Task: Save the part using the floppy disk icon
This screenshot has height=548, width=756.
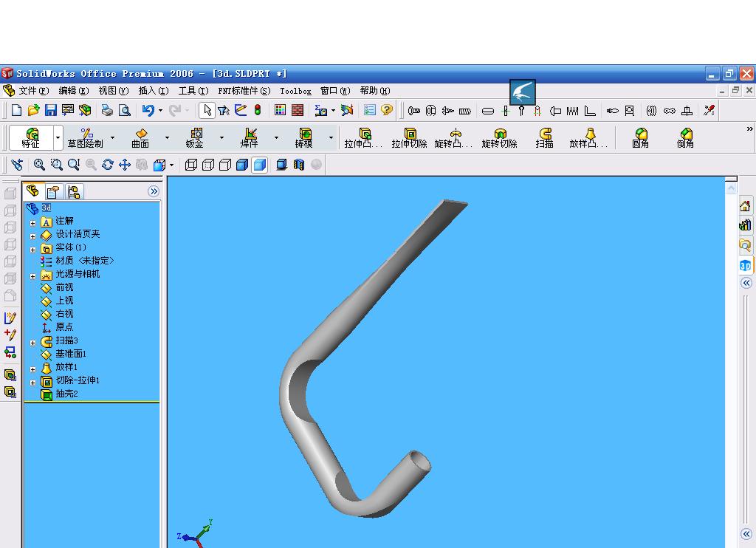Action: point(51,111)
